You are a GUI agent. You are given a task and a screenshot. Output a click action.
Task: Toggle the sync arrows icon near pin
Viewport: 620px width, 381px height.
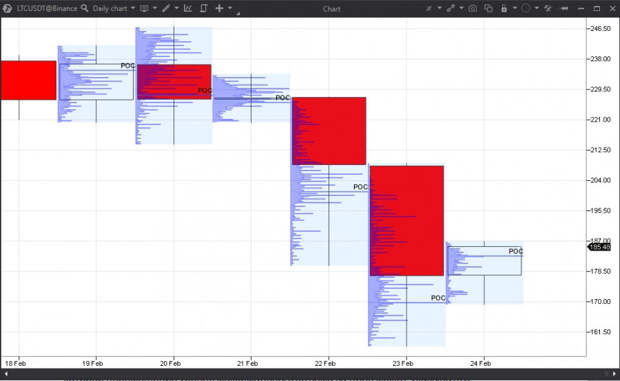coord(548,9)
